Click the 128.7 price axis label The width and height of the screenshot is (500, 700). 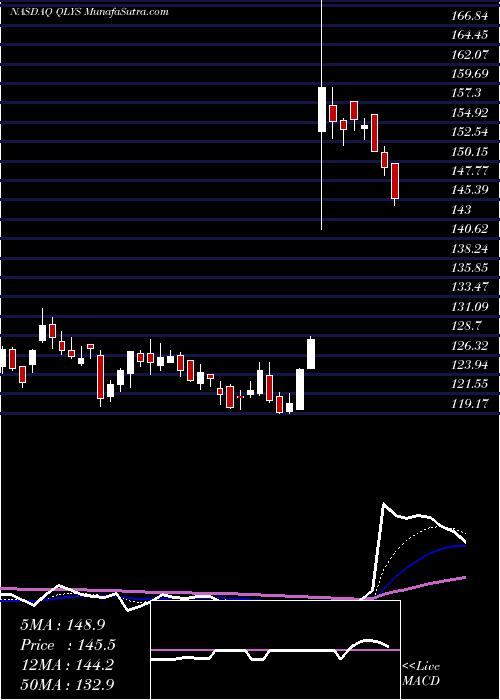467,325
